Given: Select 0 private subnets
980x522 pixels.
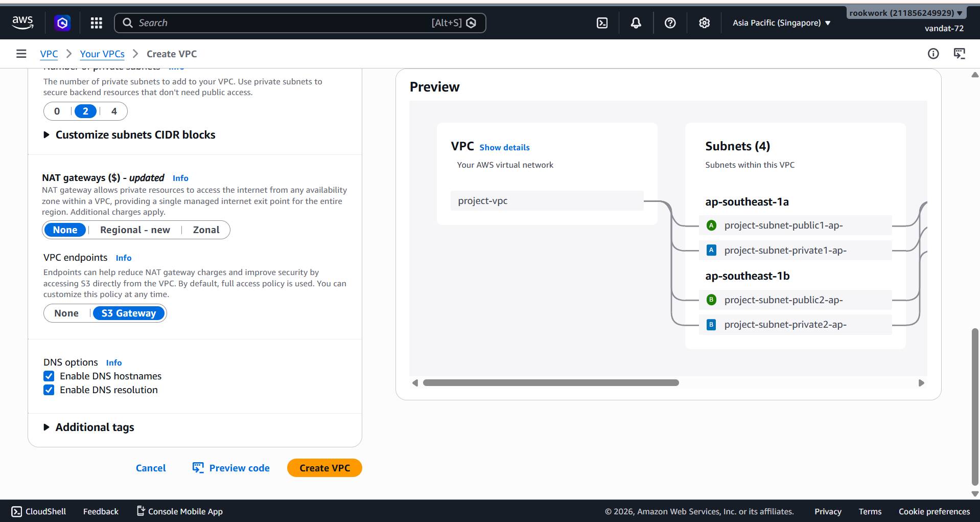Looking at the screenshot, I should coord(57,111).
